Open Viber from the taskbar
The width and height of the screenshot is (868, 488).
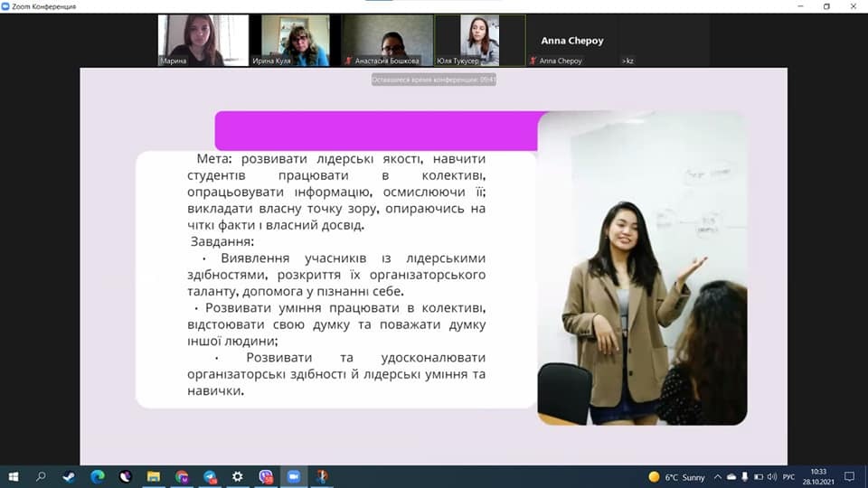point(266,476)
